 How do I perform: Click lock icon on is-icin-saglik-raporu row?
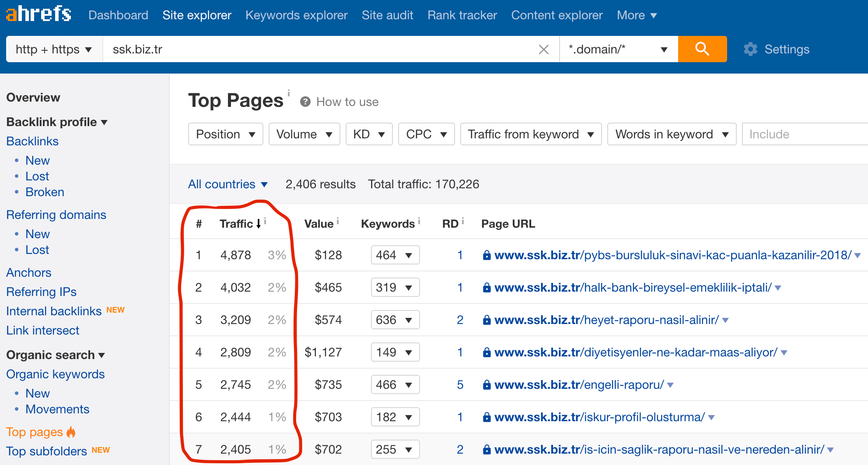(486, 449)
